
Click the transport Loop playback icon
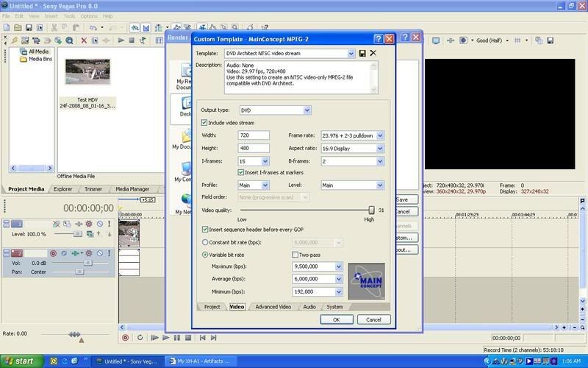(x=140, y=338)
